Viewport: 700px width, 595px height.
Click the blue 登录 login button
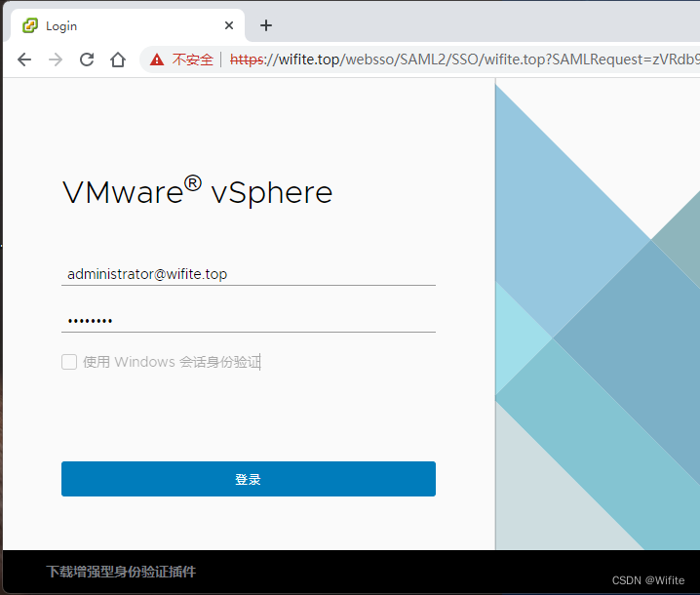pos(249,479)
